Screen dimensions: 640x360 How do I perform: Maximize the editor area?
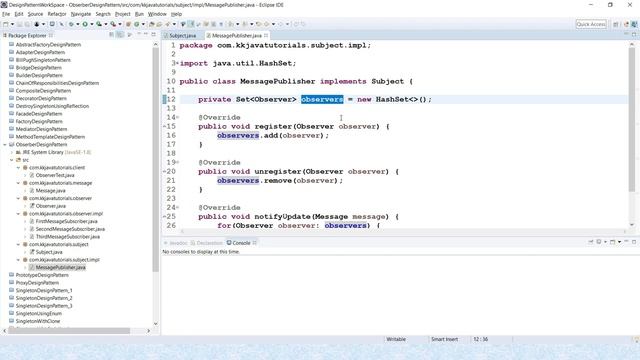tap(634, 35)
